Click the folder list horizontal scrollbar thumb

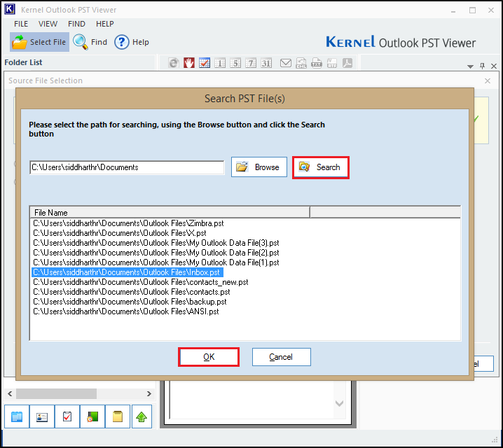[x=57, y=393]
